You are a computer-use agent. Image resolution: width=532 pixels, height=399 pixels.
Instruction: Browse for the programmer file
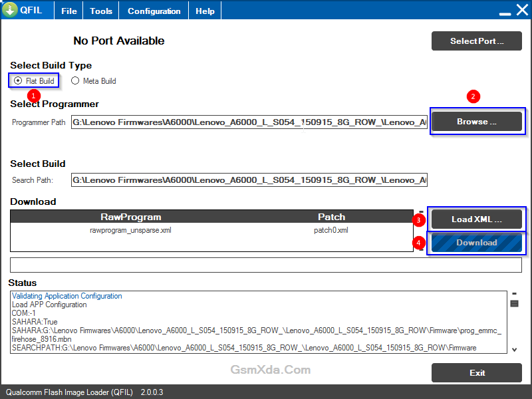(x=476, y=122)
